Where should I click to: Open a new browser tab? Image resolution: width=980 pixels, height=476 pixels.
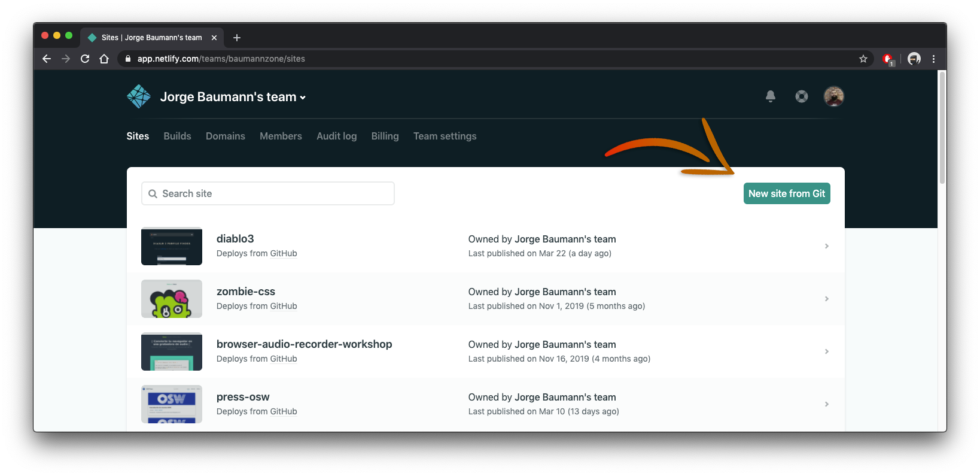coord(237,38)
